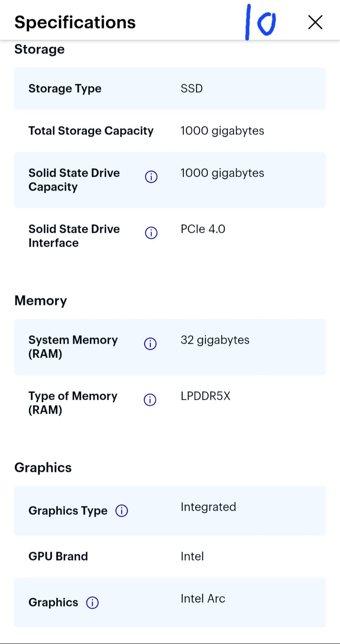
Task: Click the Memory section heading
Action: pos(41,301)
